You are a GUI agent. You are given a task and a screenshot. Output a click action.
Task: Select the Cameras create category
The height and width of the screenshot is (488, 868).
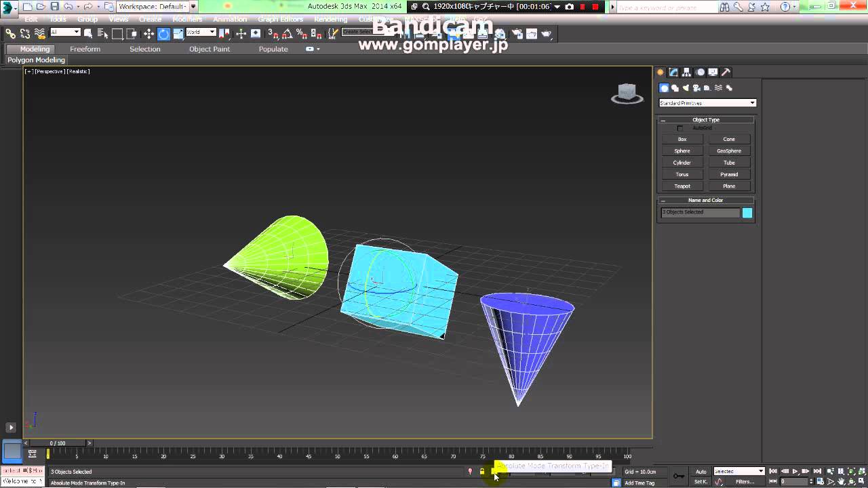coord(696,88)
